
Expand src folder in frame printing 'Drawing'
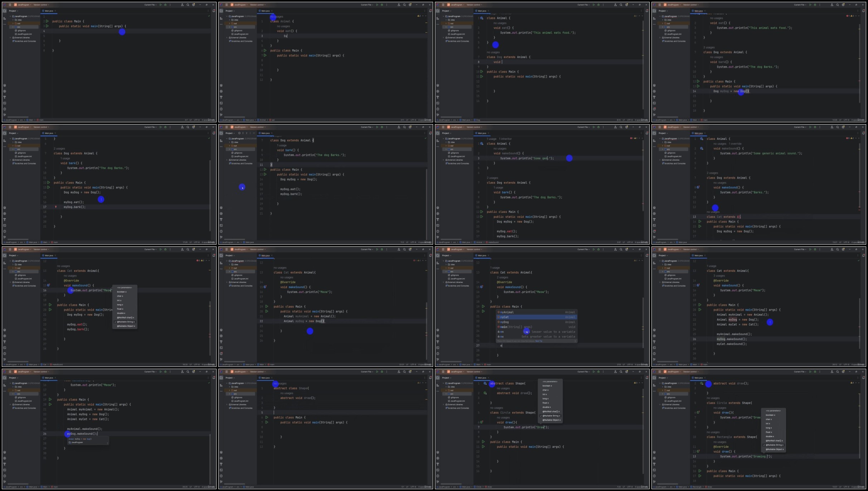(663, 394)
